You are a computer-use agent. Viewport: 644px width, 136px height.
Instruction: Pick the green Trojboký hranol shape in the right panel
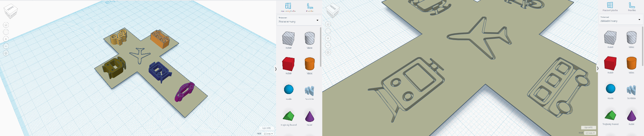(610, 115)
